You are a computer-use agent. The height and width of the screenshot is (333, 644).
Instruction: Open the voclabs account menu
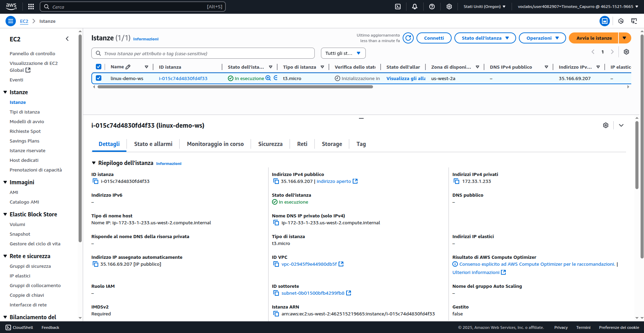click(x=578, y=7)
